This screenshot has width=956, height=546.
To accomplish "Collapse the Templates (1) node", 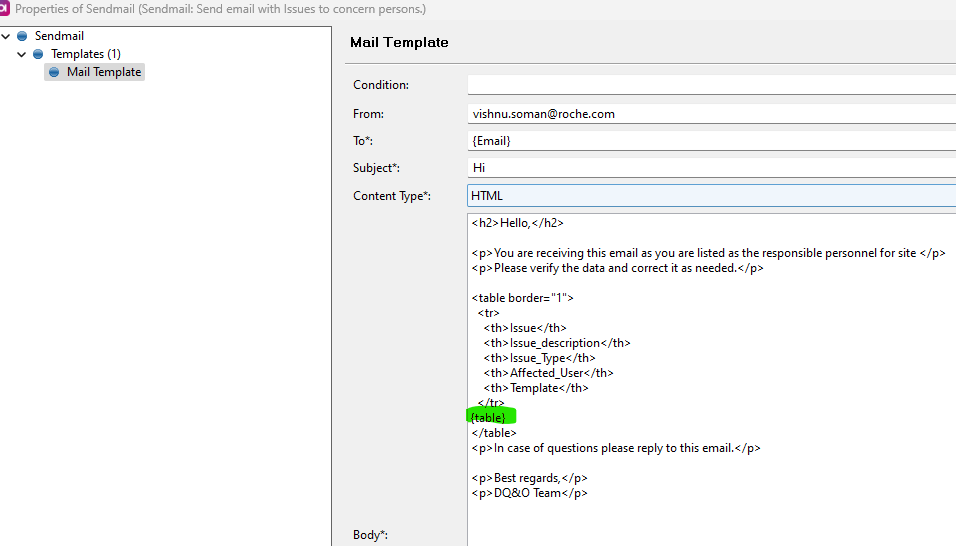I will coord(22,54).
